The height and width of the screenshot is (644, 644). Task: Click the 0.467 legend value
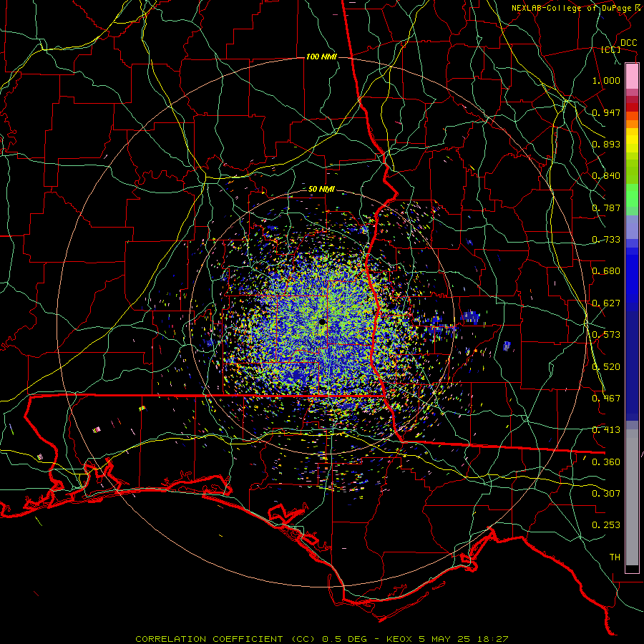click(606, 399)
